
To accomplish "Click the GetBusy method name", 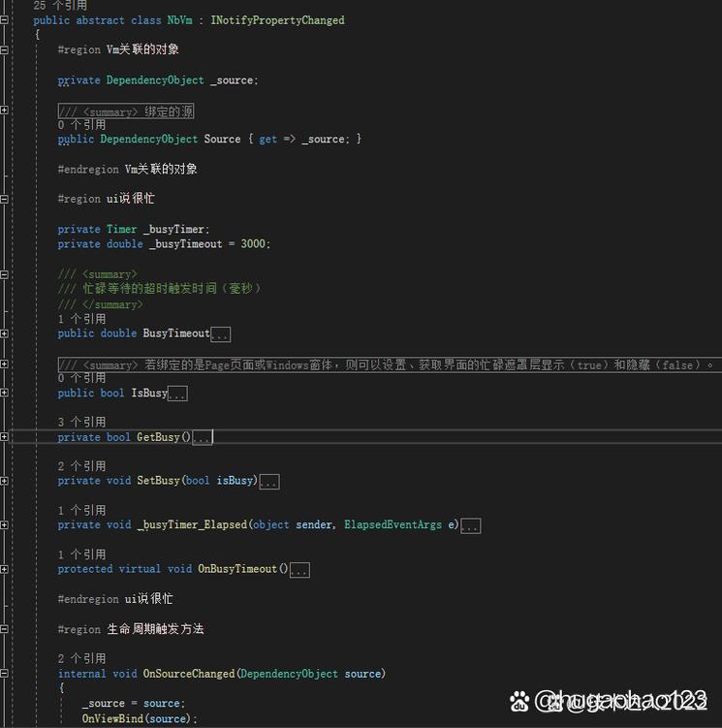I will pos(158,437).
